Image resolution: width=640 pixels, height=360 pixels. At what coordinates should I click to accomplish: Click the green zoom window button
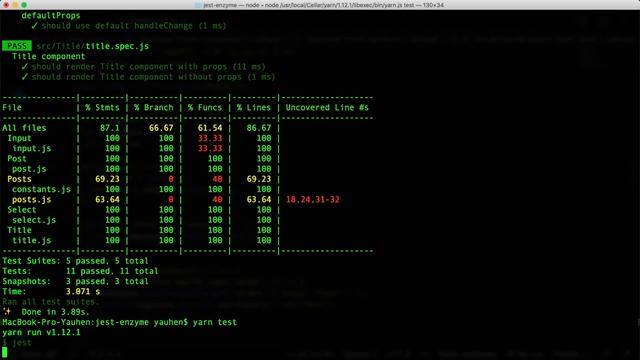click(24, 5)
